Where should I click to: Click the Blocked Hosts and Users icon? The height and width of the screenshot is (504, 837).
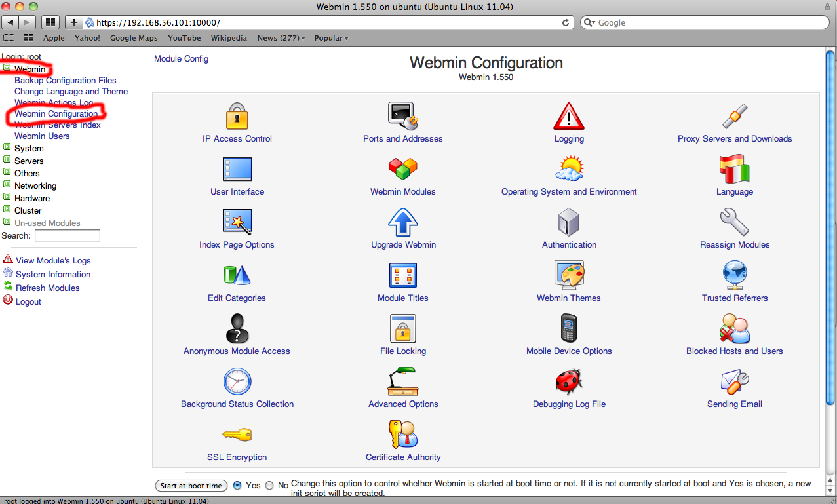point(735,328)
